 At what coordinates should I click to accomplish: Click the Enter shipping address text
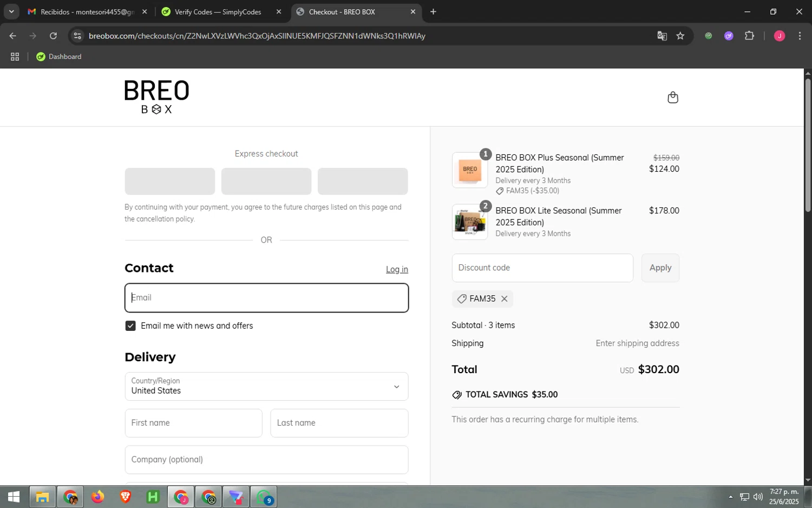[x=637, y=343]
